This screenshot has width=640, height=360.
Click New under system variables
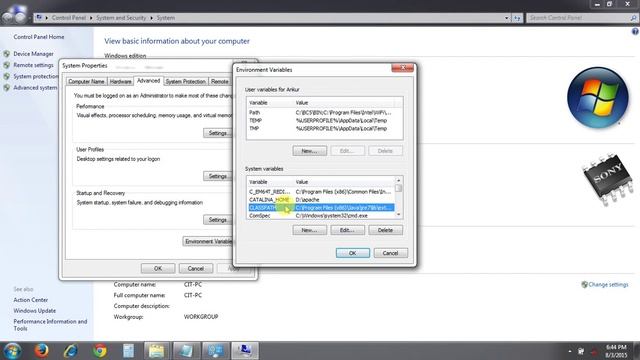[x=309, y=230]
